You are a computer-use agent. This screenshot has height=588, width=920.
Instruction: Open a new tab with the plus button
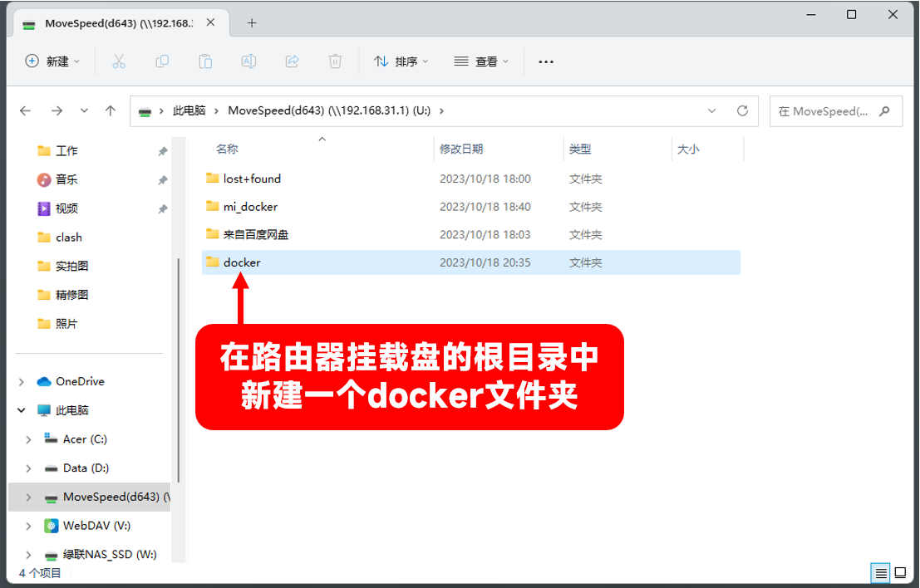click(252, 22)
